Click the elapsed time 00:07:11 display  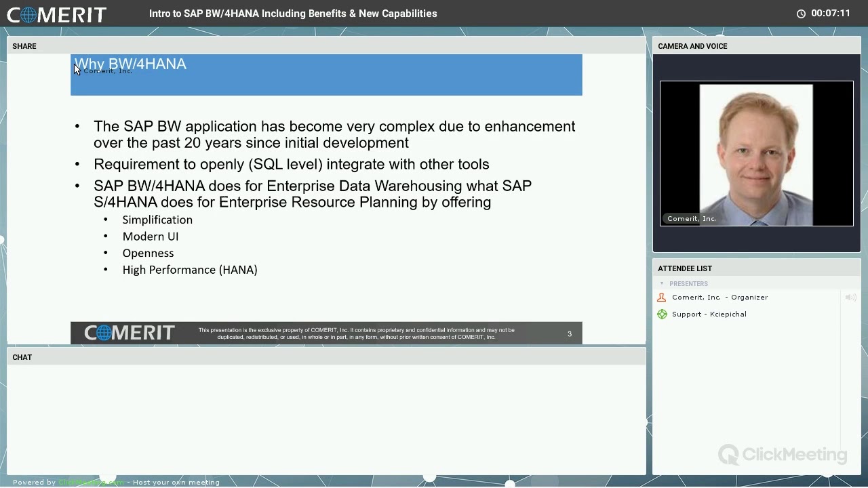pos(831,14)
